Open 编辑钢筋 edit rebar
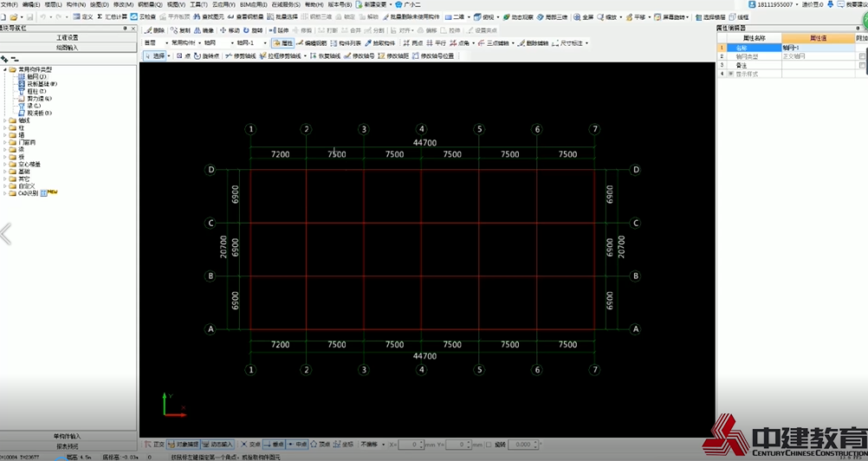 (312, 43)
